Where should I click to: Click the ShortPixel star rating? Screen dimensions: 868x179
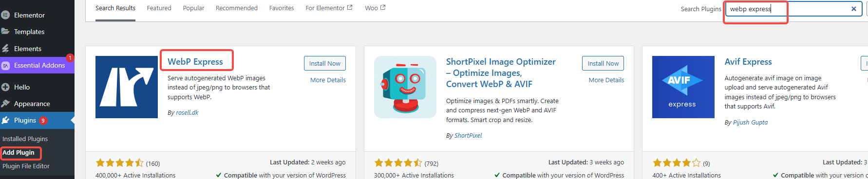pos(398,163)
